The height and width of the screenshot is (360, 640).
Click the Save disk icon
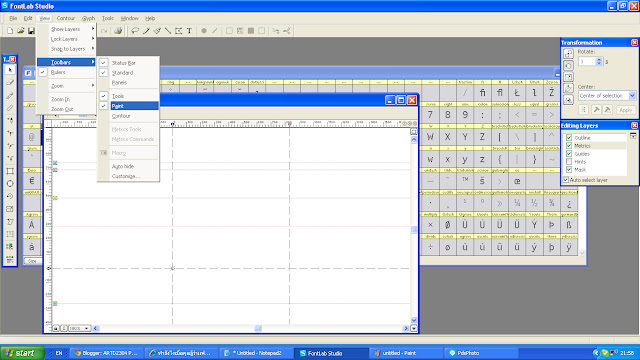point(31,31)
